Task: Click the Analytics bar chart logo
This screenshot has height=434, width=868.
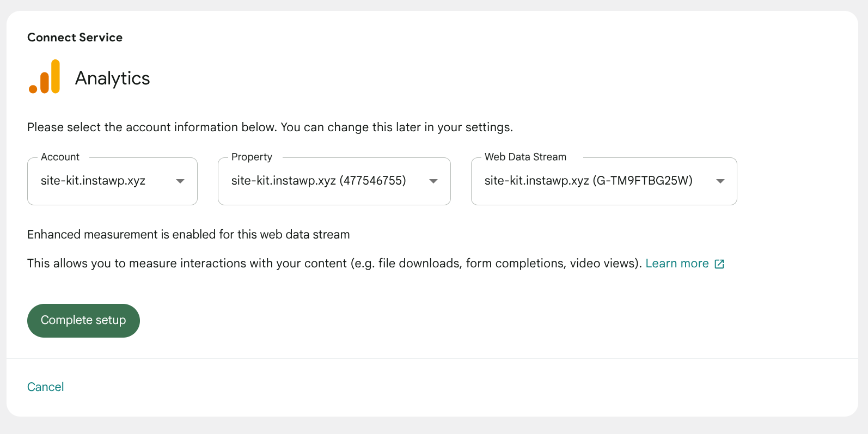Action: click(44, 77)
